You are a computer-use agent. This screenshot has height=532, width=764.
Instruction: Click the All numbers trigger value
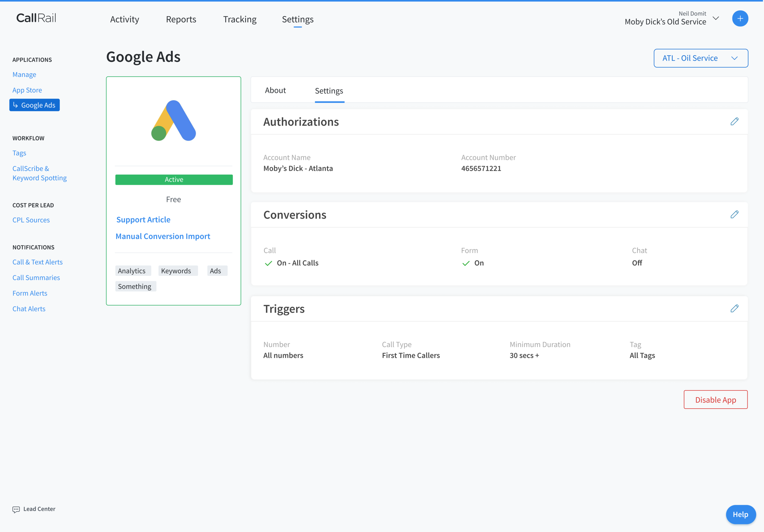283,355
